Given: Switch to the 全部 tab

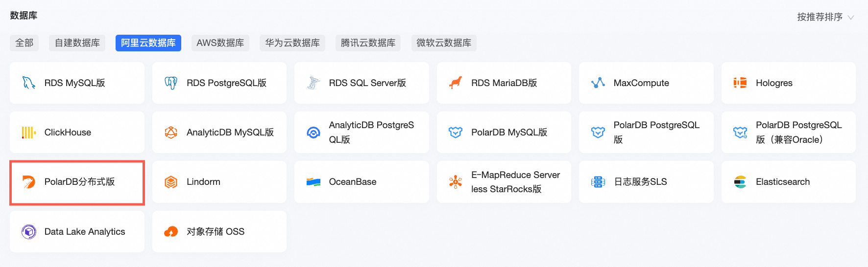Looking at the screenshot, I should (x=24, y=43).
